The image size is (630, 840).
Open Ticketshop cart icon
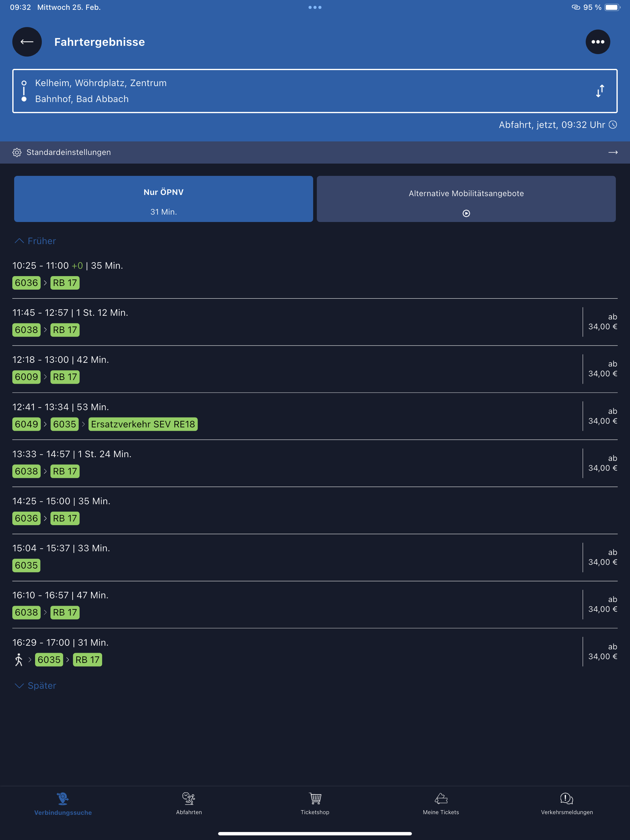pyautogui.click(x=315, y=798)
